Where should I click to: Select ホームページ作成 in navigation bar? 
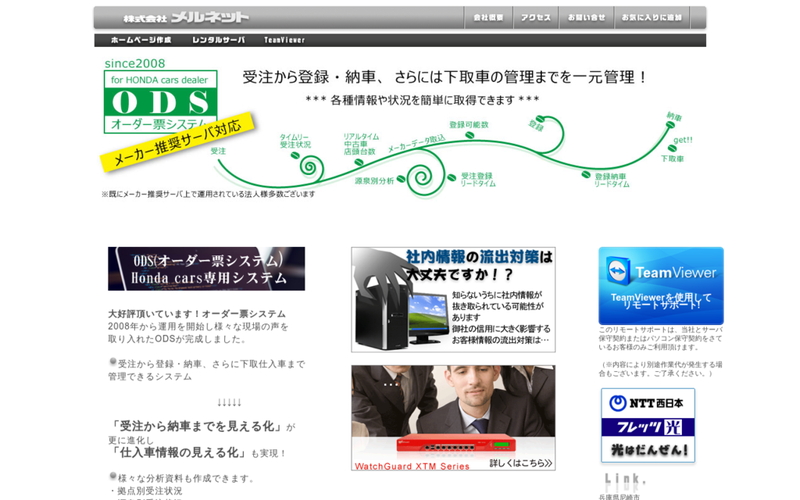[x=141, y=40]
